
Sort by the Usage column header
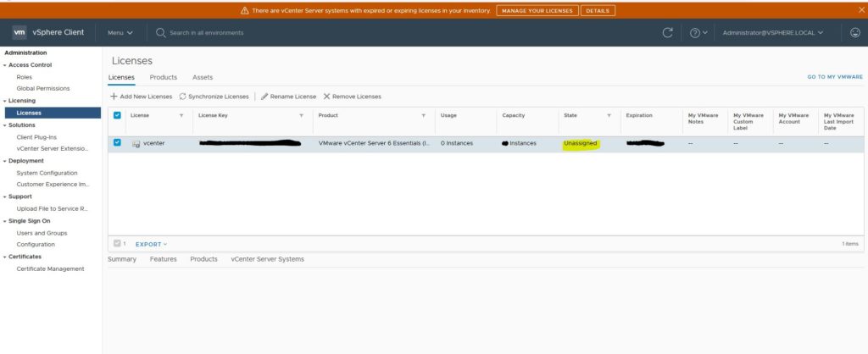point(448,116)
